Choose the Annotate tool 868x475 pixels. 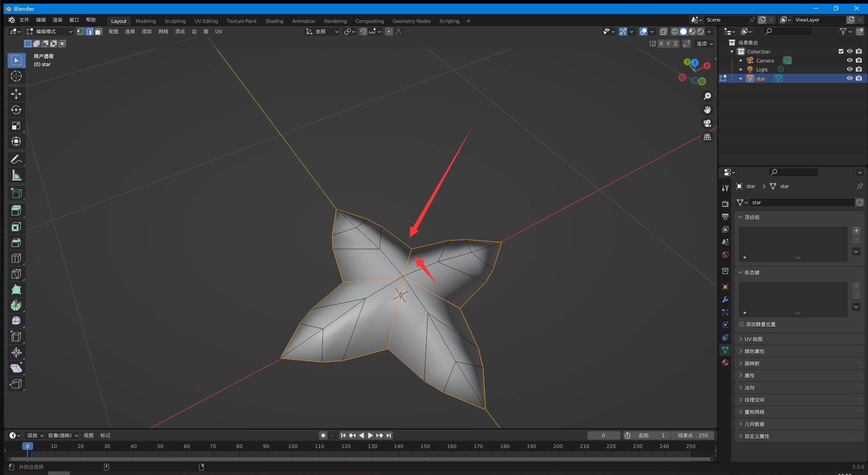(16, 159)
